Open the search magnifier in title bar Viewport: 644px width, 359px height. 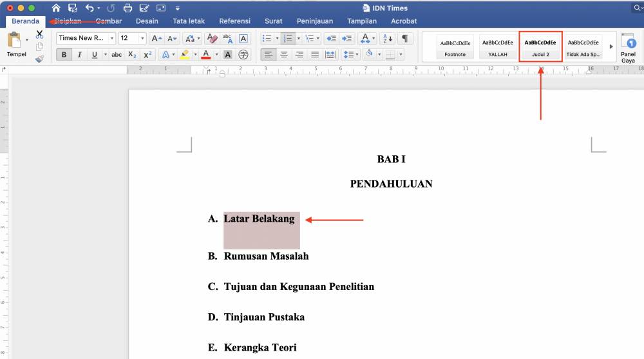638,8
